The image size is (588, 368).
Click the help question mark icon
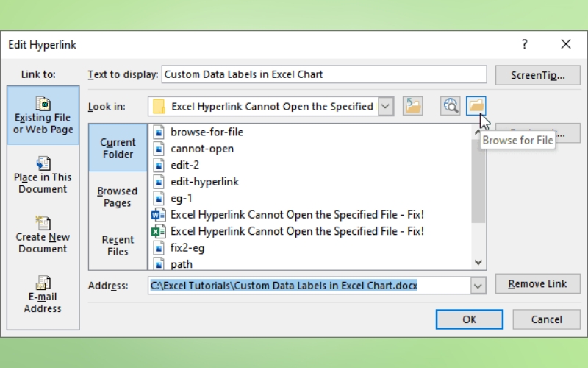pos(524,44)
